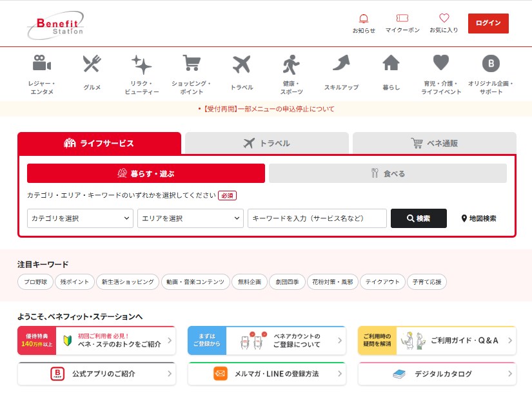Image resolution: width=532 pixels, height=400 pixels.
Task: Expand the エリアを選択 dropdown
Action: tap(190, 218)
